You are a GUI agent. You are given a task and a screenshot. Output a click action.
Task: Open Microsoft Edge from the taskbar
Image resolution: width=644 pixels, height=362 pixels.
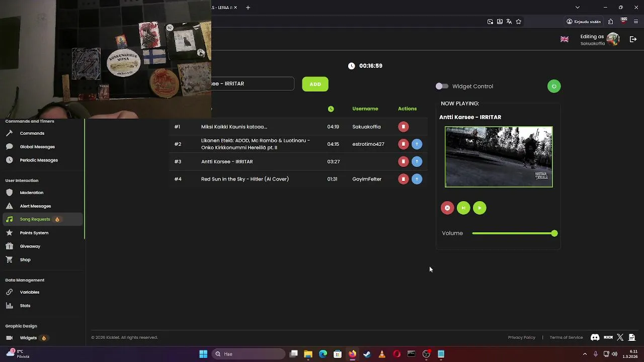tap(323, 354)
